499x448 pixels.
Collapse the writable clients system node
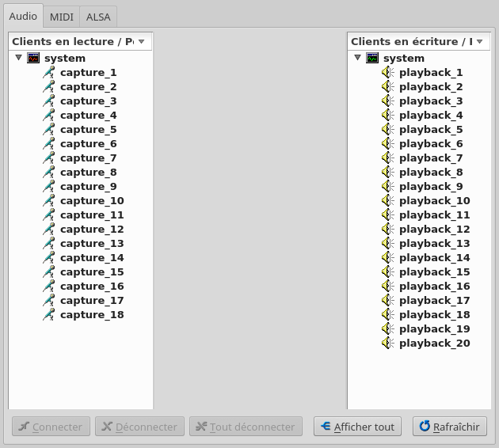[x=358, y=58]
